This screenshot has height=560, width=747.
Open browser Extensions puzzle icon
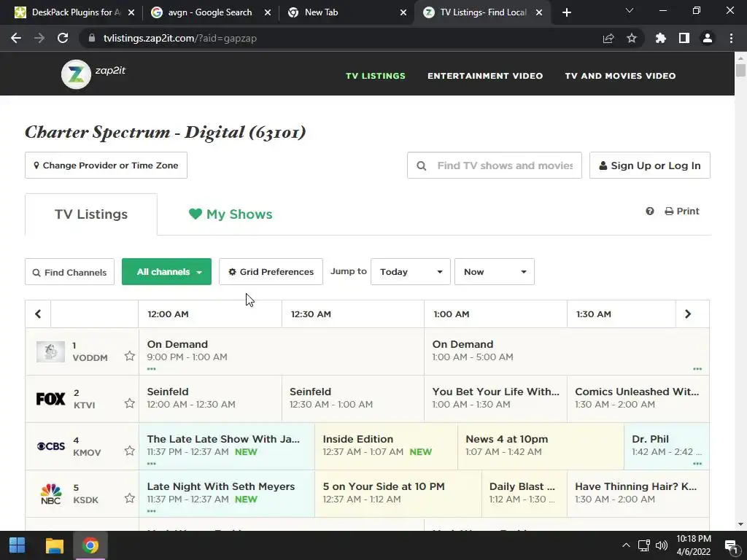click(661, 38)
